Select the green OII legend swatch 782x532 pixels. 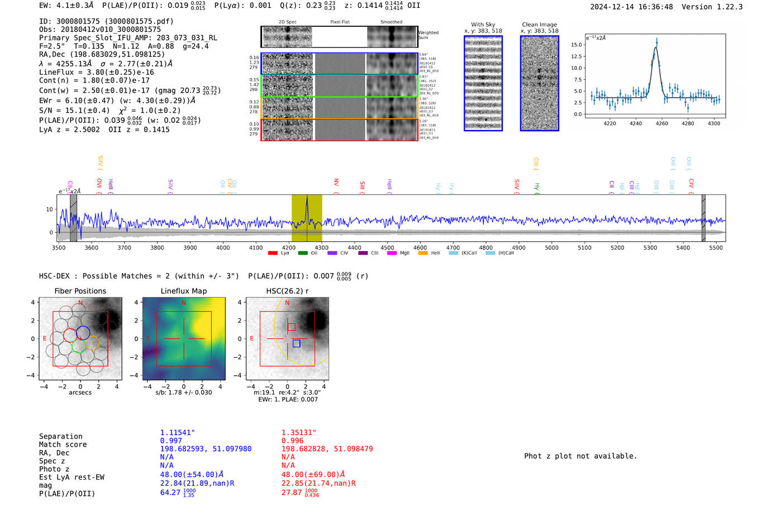[x=303, y=253]
